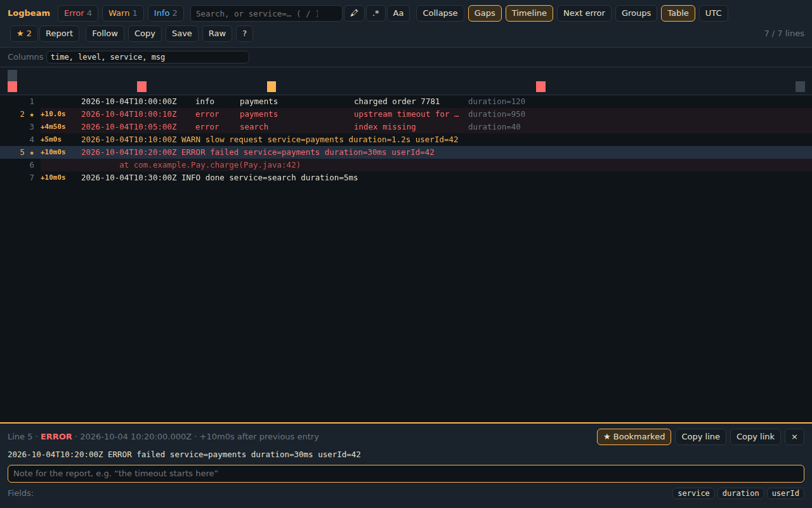Show the 2 starred bookmarks
This screenshot has width=812, height=508.
[24, 34]
